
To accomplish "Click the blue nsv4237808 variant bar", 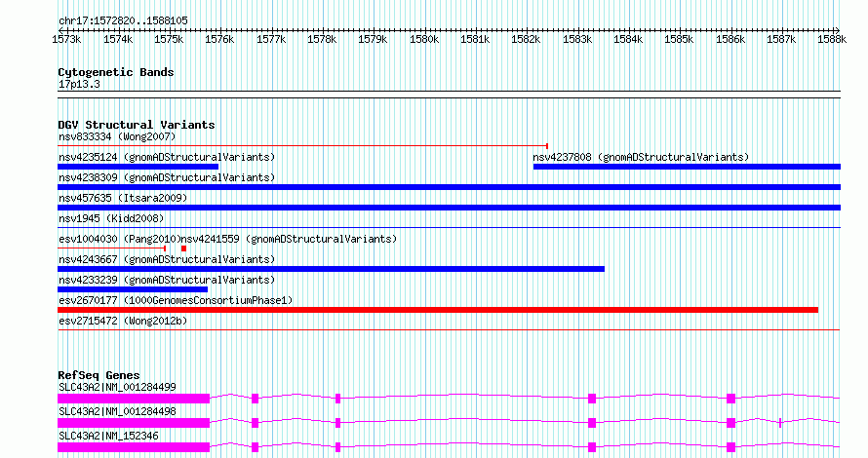I will (687, 167).
